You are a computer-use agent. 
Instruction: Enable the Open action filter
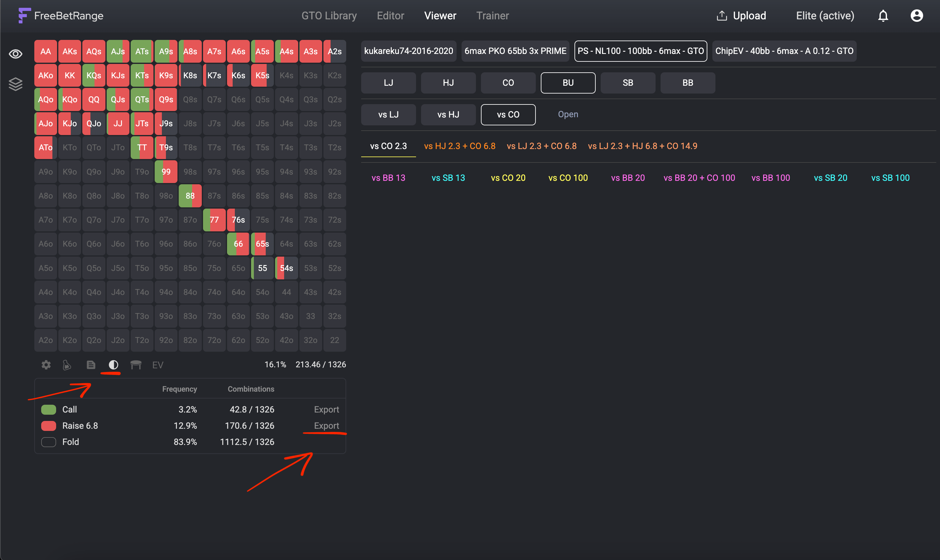click(x=568, y=114)
